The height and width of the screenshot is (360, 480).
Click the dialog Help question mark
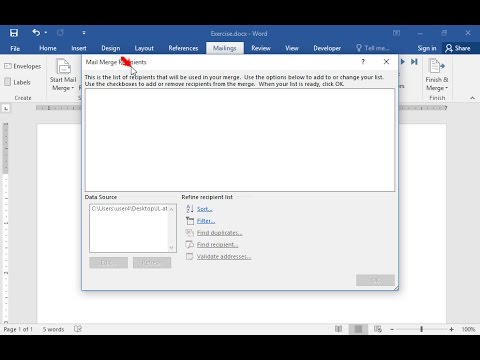(x=363, y=62)
